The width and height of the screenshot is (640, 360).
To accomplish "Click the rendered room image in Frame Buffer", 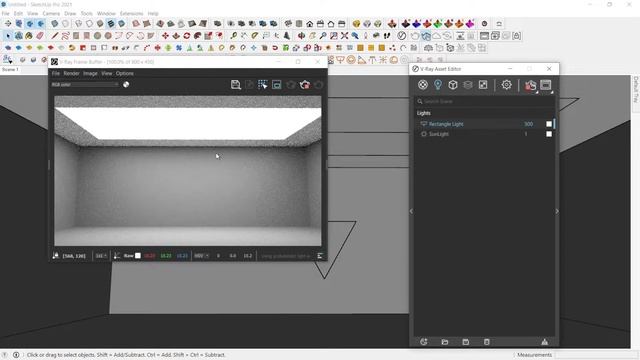I will 188,171.
